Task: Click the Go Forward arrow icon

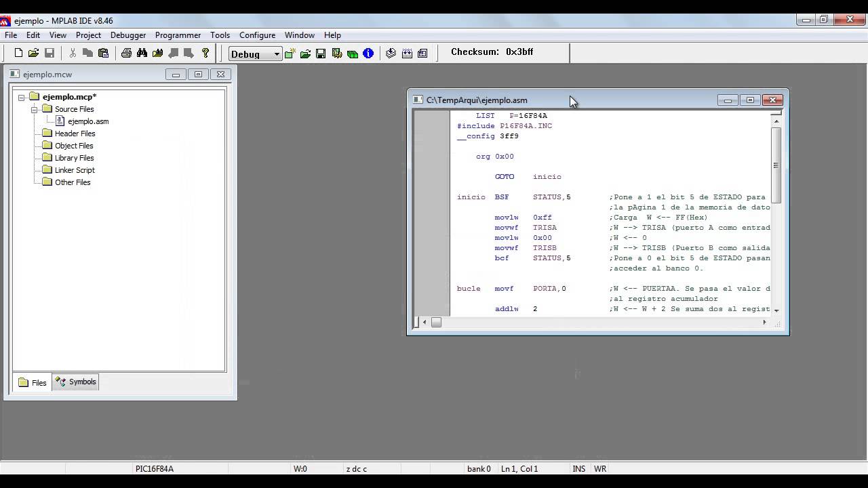Action: pos(189,53)
